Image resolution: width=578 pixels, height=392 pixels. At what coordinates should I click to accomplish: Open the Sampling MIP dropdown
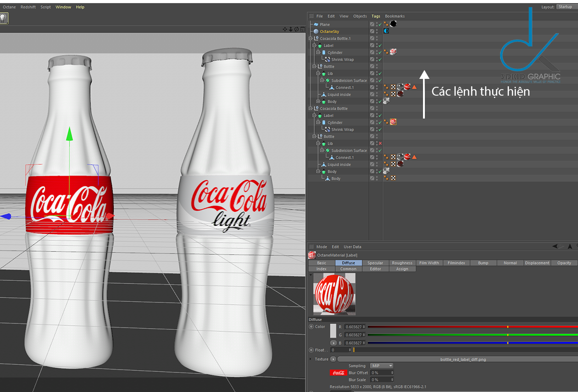(381, 366)
